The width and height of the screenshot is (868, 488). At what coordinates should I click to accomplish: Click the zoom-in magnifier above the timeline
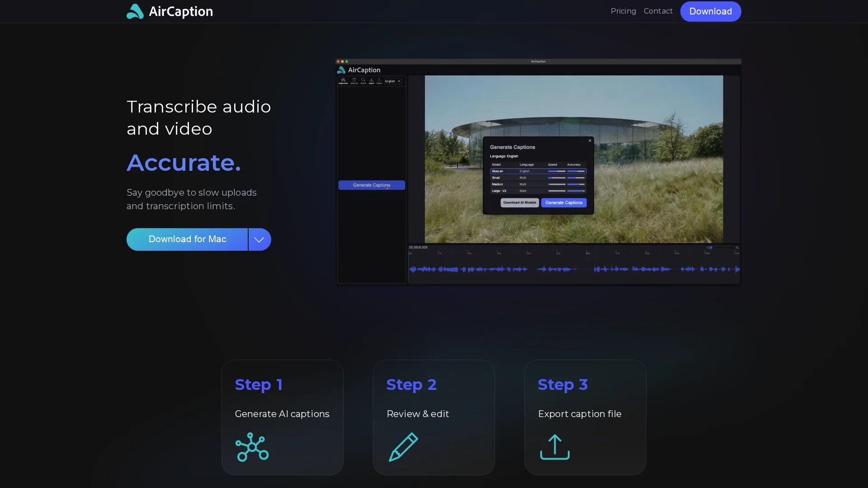coord(737,248)
